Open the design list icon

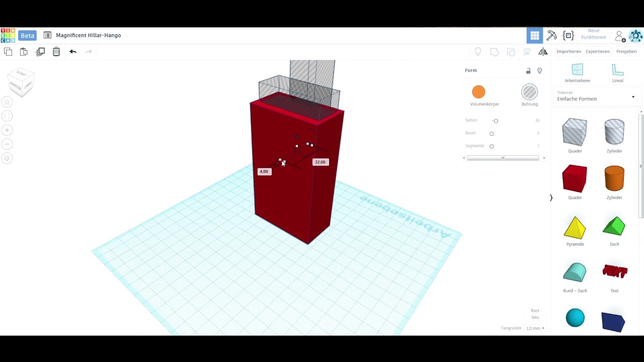[47, 35]
